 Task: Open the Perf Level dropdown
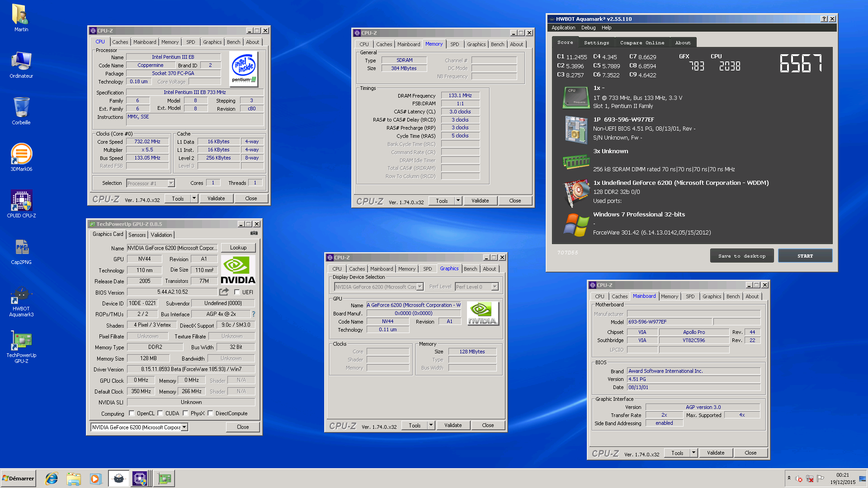[495, 286]
